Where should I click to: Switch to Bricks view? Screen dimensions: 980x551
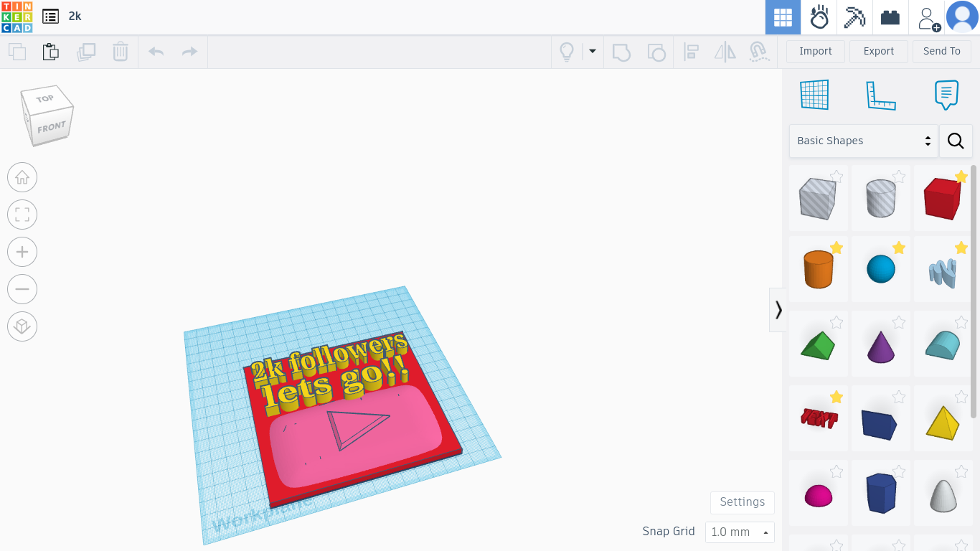(x=890, y=17)
